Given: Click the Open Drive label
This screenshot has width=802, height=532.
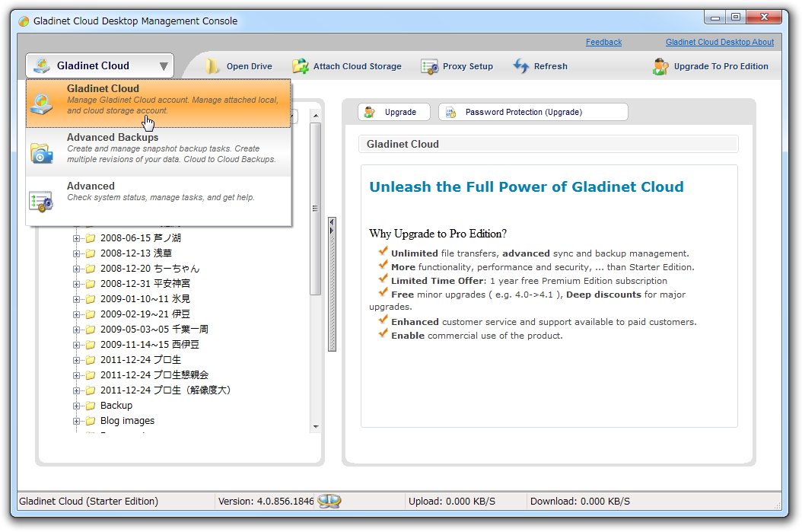Looking at the screenshot, I should click(x=249, y=66).
